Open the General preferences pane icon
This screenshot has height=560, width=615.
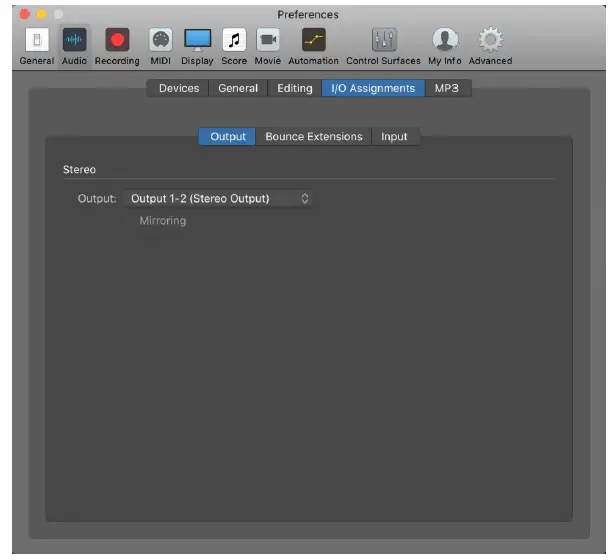click(x=37, y=40)
